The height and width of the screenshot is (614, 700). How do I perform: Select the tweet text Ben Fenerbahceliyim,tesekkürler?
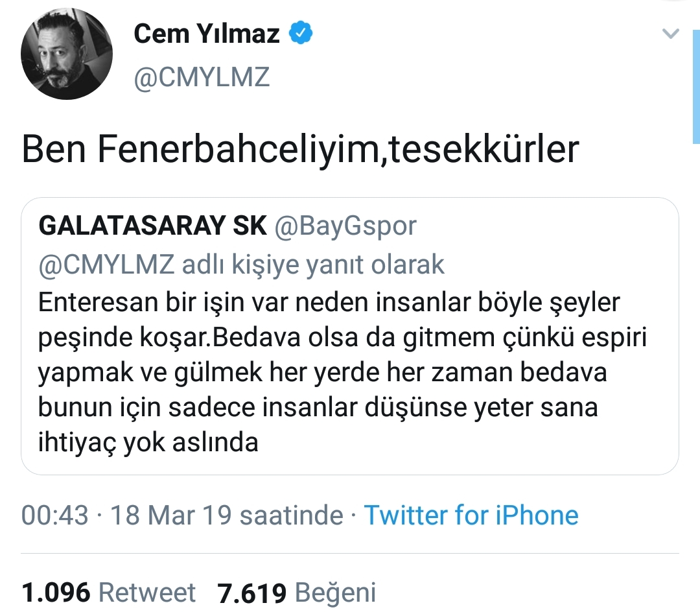[x=301, y=149]
